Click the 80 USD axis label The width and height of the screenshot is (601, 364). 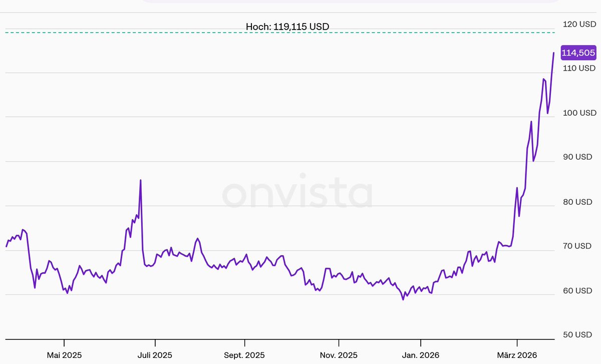point(577,202)
